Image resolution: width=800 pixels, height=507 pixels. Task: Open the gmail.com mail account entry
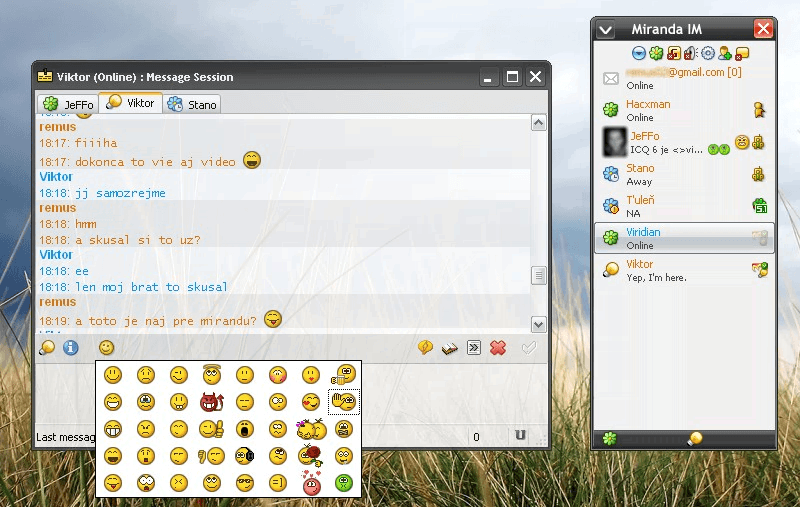click(684, 78)
